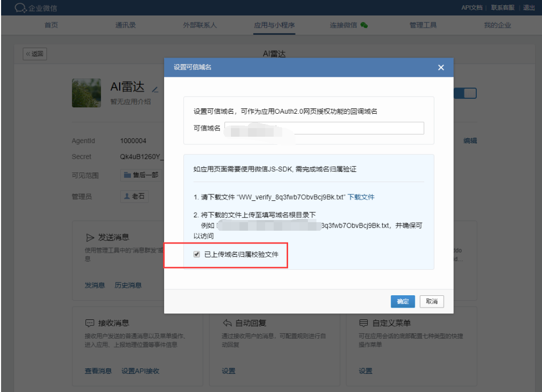Click the 发送消息 paper-plane icon

[90, 238]
